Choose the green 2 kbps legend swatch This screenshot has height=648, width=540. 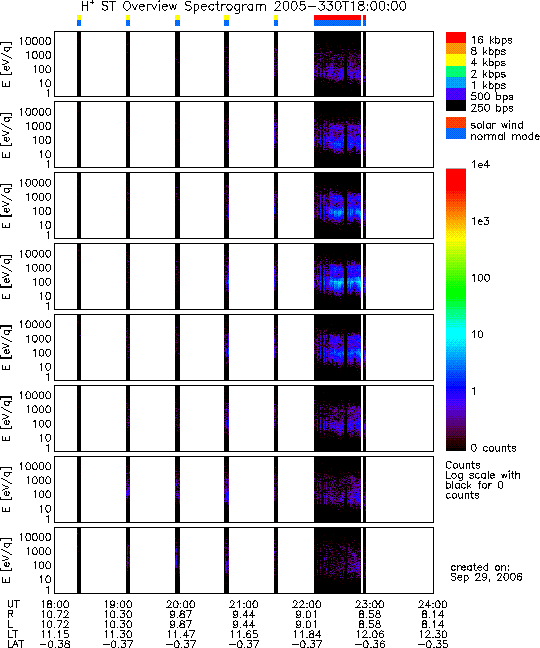pyautogui.click(x=456, y=71)
